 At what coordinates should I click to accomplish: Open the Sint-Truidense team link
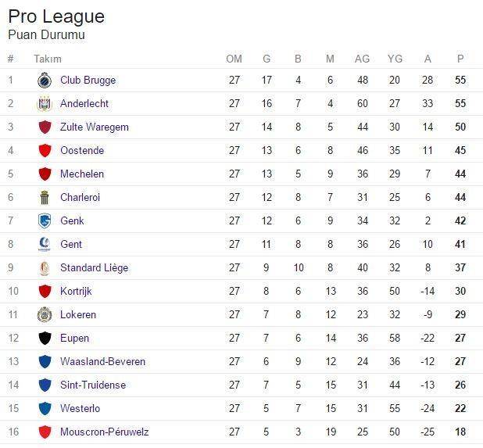coord(93,385)
